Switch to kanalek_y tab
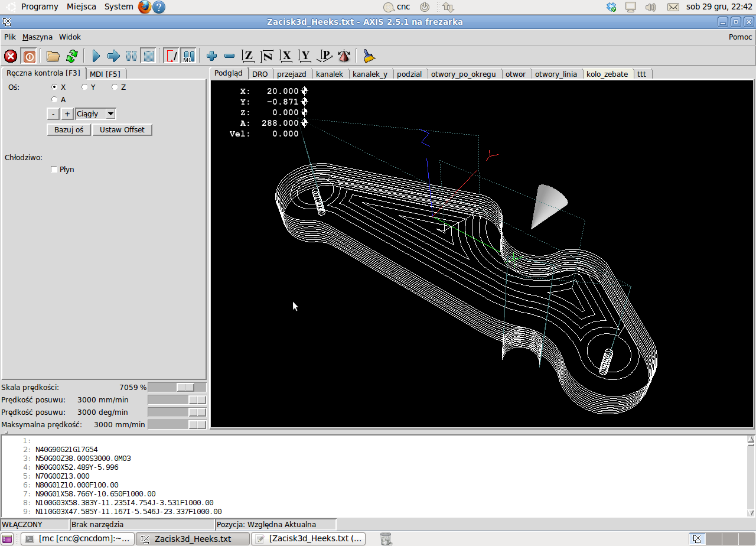Screen dimensions: 756x546 [370, 74]
